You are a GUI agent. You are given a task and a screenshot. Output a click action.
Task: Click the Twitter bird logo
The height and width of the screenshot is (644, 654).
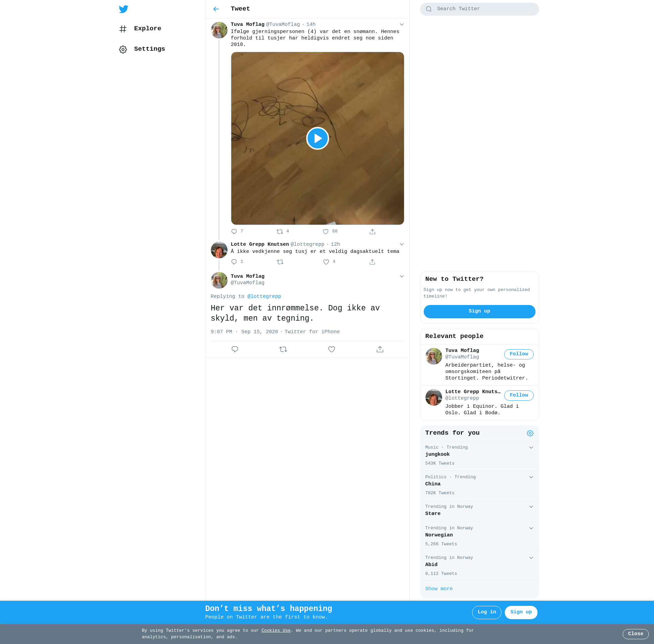pyautogui.click(x=123, y=9)
